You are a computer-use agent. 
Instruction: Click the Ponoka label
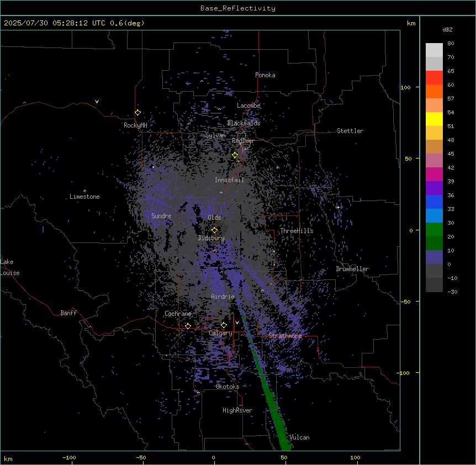pos(265,75)
